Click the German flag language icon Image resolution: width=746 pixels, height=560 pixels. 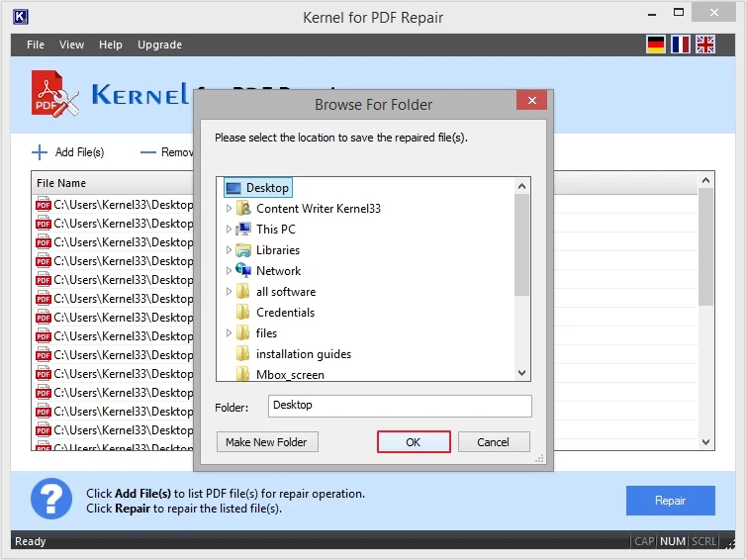point(655,45)
